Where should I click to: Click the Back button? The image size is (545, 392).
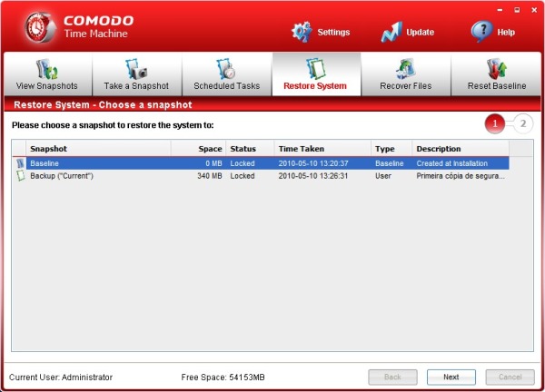tap(392, 377)
